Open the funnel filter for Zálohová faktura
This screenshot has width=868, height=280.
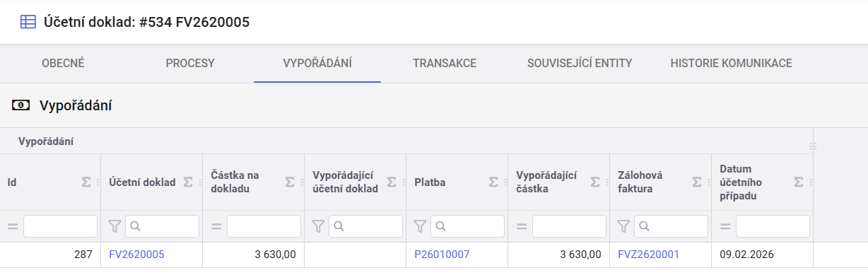623,226
